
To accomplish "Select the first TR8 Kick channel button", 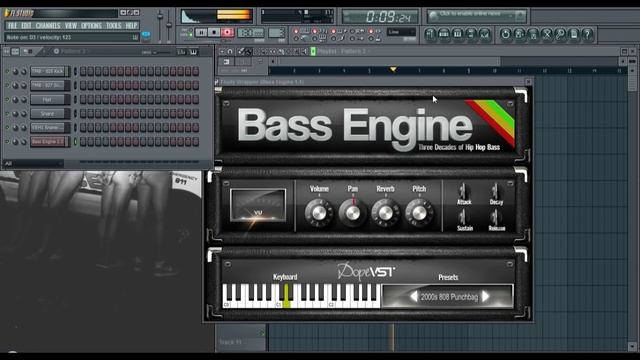I will (x=48, y=71).
